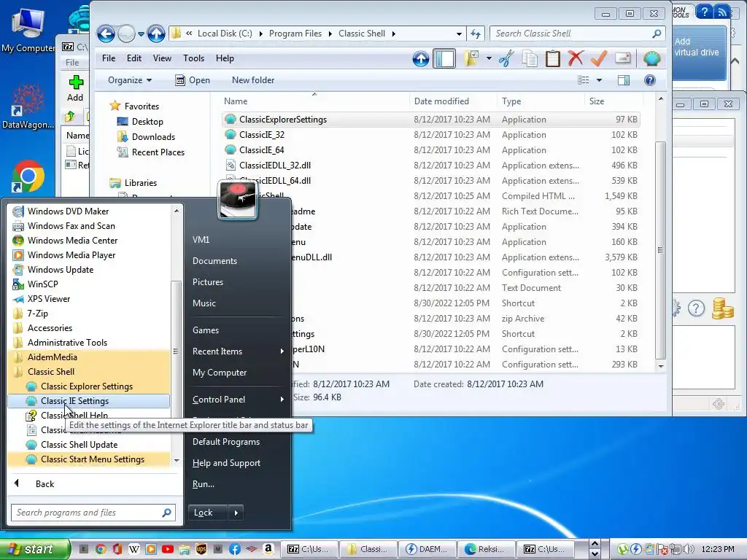Image resolution: width=747 pixels, height=560 pixels.
Task: Click the New folder button
Action: pos(253,80)
